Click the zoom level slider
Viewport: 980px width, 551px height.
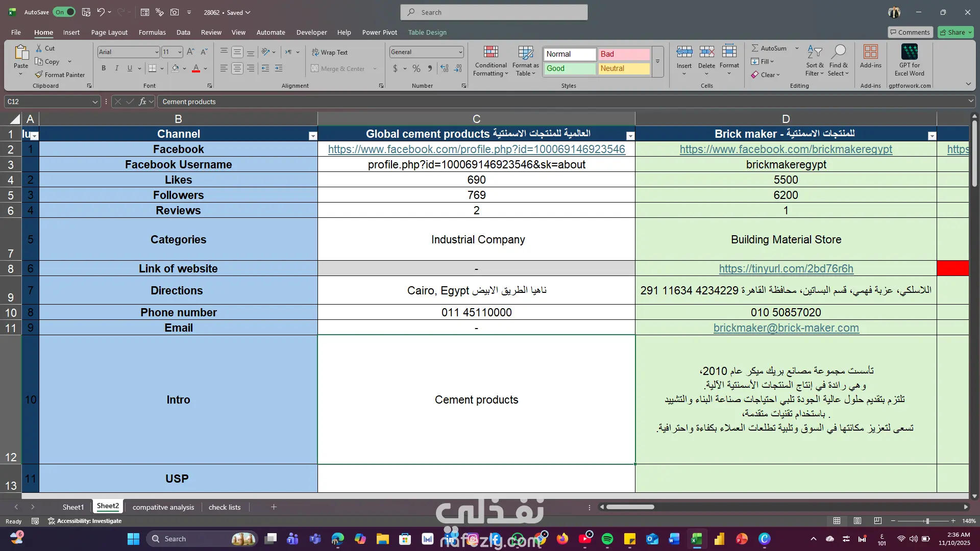pos(927,521)
